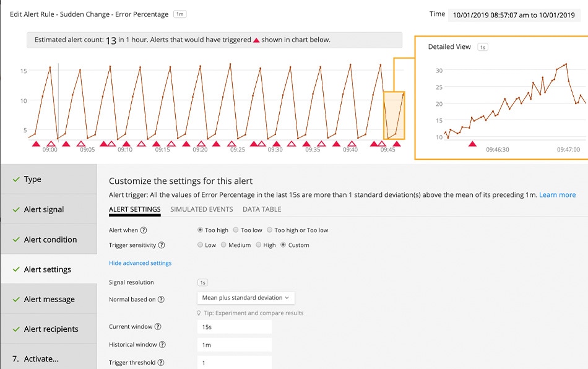
Task: Open the Trigger sensitivity help tooltip
Action: [x=161, y=245]
